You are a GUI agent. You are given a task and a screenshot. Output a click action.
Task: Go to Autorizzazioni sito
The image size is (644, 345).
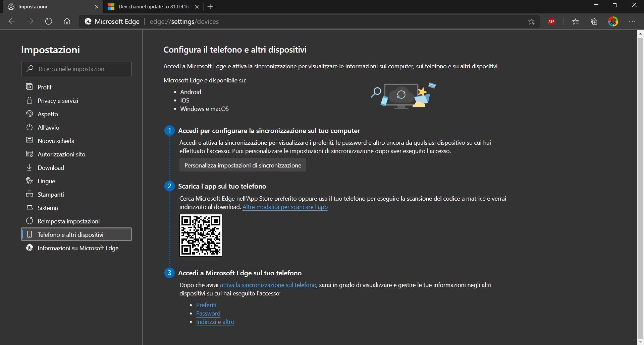[x=76, y=154]
